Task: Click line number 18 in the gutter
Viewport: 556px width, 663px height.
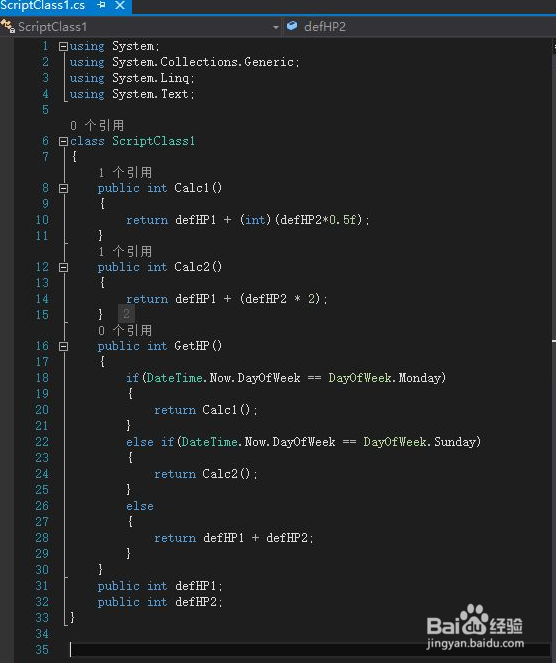Action: click(42, 378)
